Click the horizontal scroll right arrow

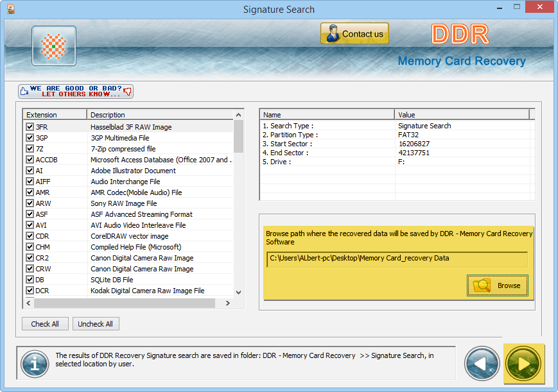[228, 303]
